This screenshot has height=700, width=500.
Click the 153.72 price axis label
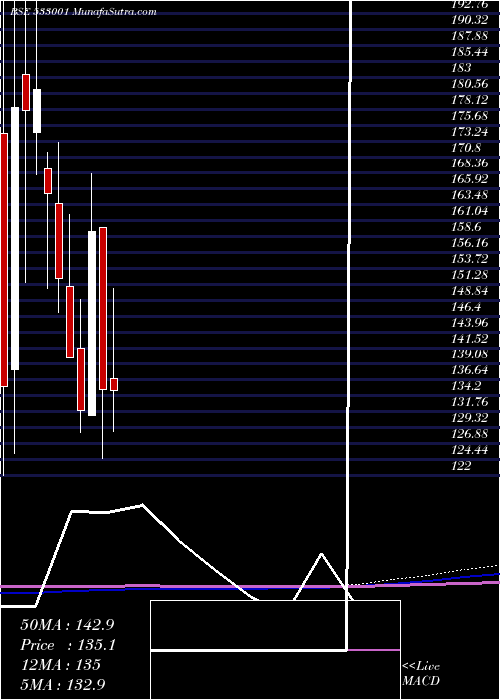[x=470, y=259]
